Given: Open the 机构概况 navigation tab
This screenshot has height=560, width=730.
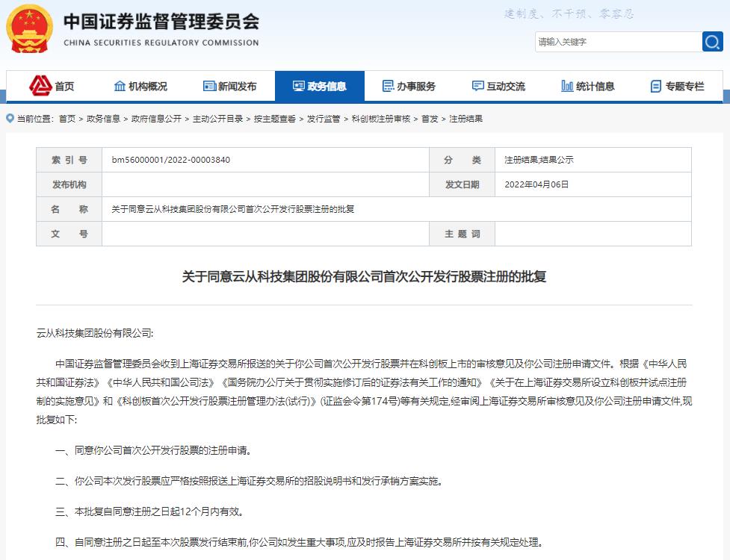Looking at the screenshot, I should [140, 86].
